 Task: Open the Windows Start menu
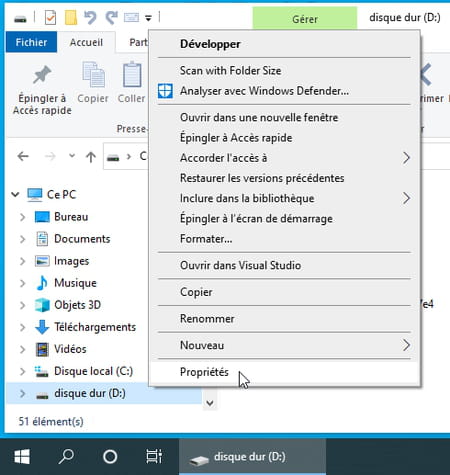click(22, 456)
